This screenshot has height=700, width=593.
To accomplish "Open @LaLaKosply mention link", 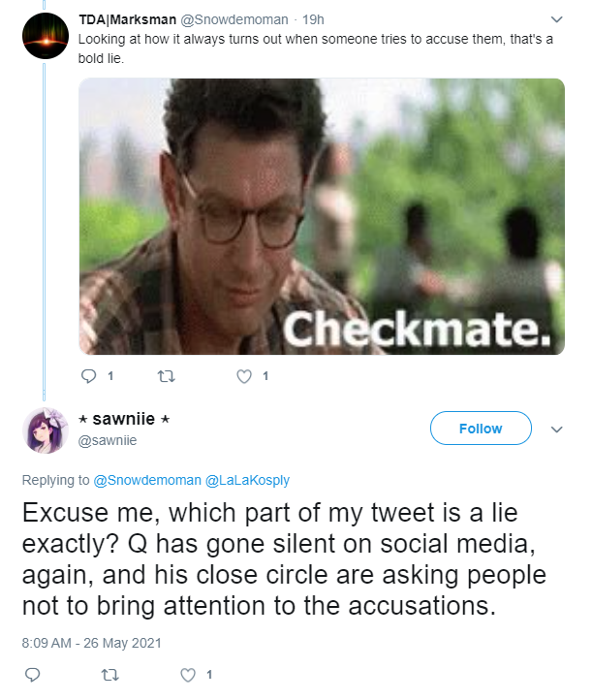I will (247, 480).
